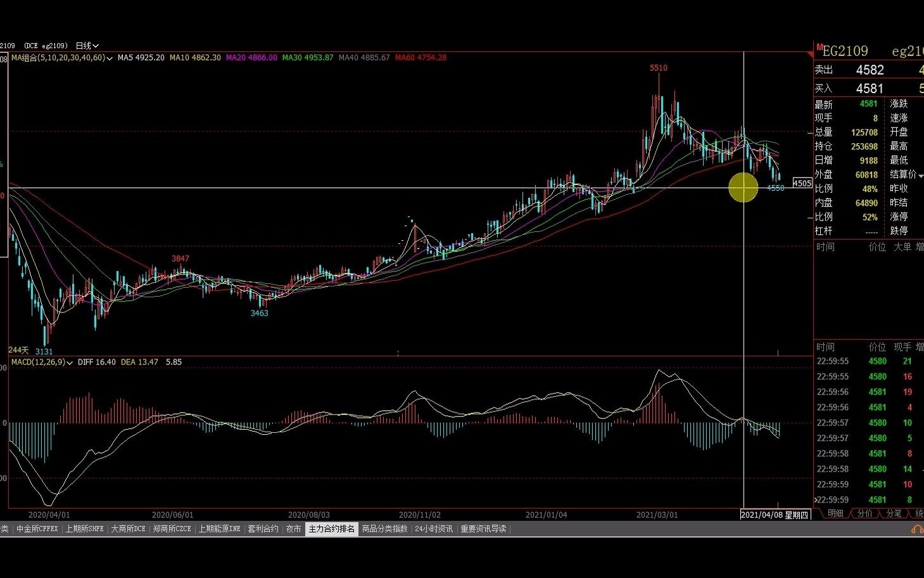Click the red M marker beside EG2109

click(x=820, y=47)
